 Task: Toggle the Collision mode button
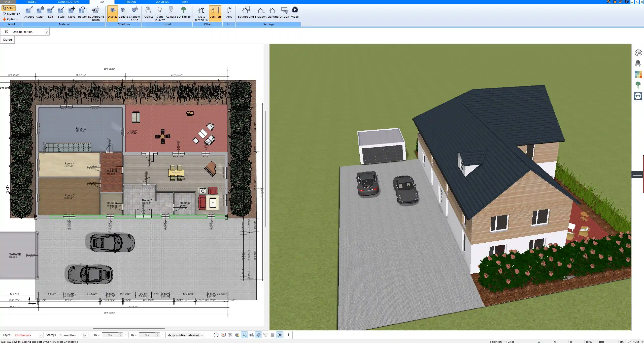[215, 13]
